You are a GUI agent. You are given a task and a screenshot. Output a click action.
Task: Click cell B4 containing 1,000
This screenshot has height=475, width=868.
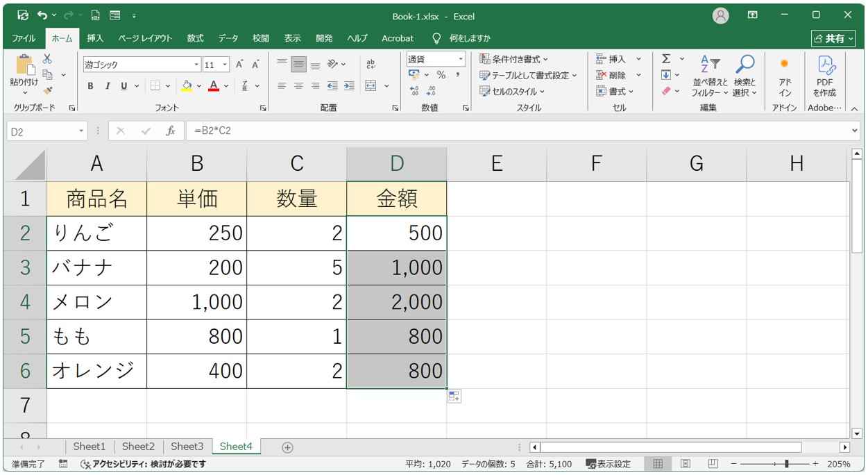tap(196, 302)
